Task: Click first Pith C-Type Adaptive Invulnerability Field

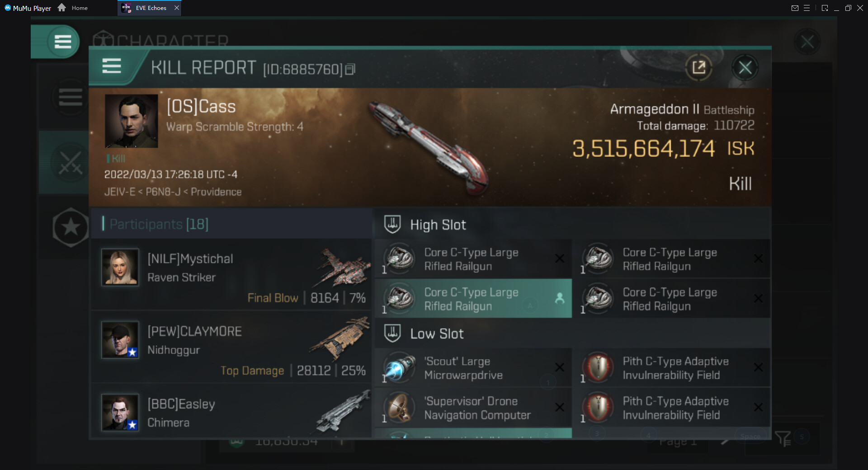Action: click(x=671, y=368)
